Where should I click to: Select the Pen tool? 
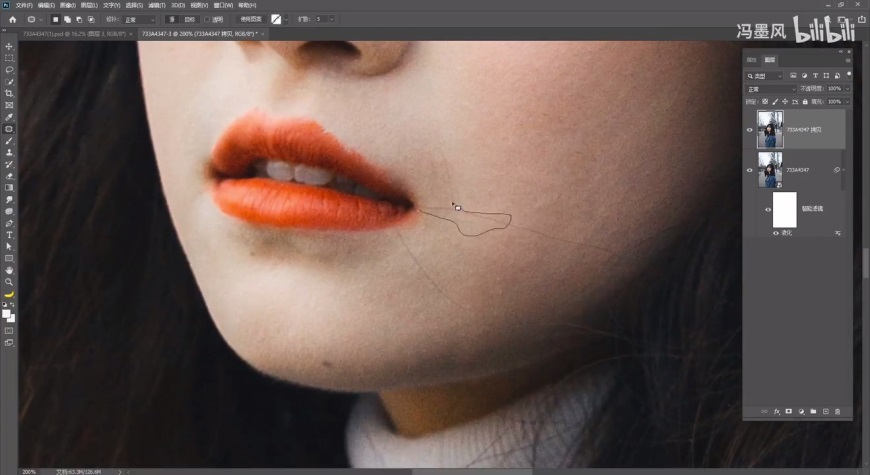pos(9,223)
